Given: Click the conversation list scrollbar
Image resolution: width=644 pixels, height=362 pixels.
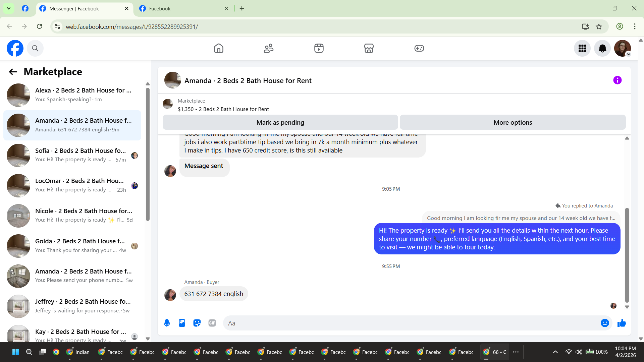Looking at the screenshot, I should 148,154.
